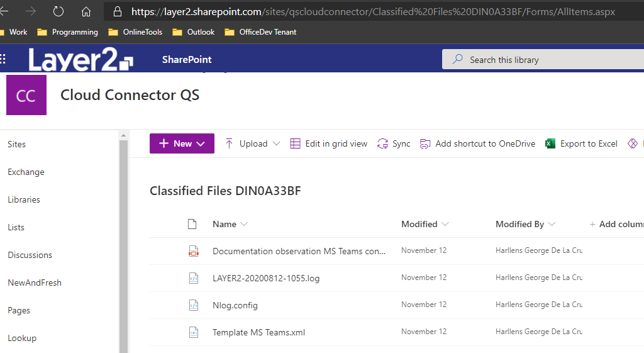Select Discussions in the left navigation
This screenshot has width=644, height=353.
tap(30, 255)
